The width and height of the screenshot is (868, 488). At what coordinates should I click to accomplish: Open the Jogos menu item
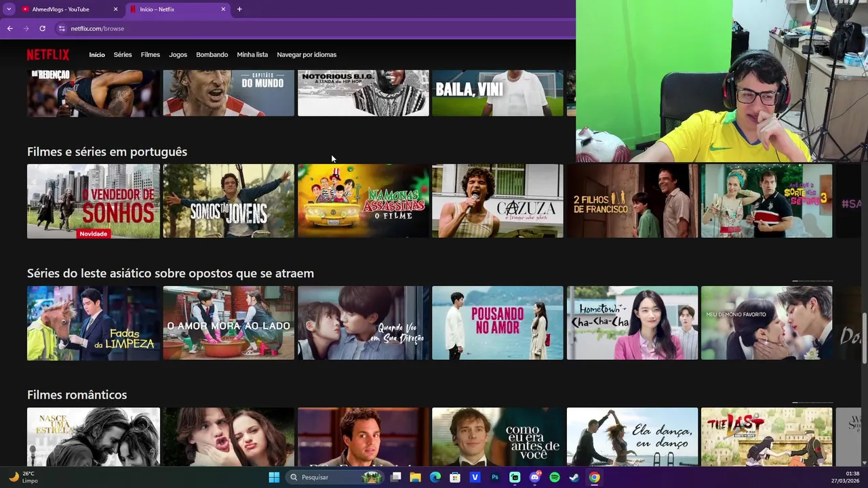(178, 55)
